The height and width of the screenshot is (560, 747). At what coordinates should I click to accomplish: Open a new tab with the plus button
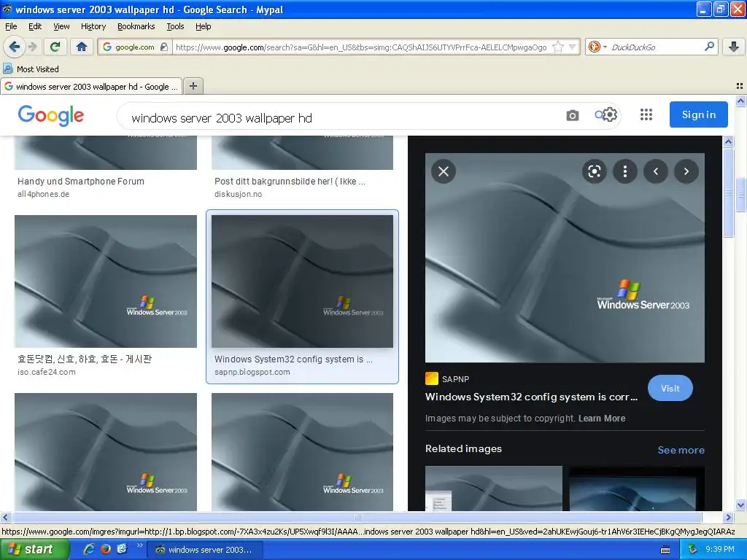click(193, 86)
